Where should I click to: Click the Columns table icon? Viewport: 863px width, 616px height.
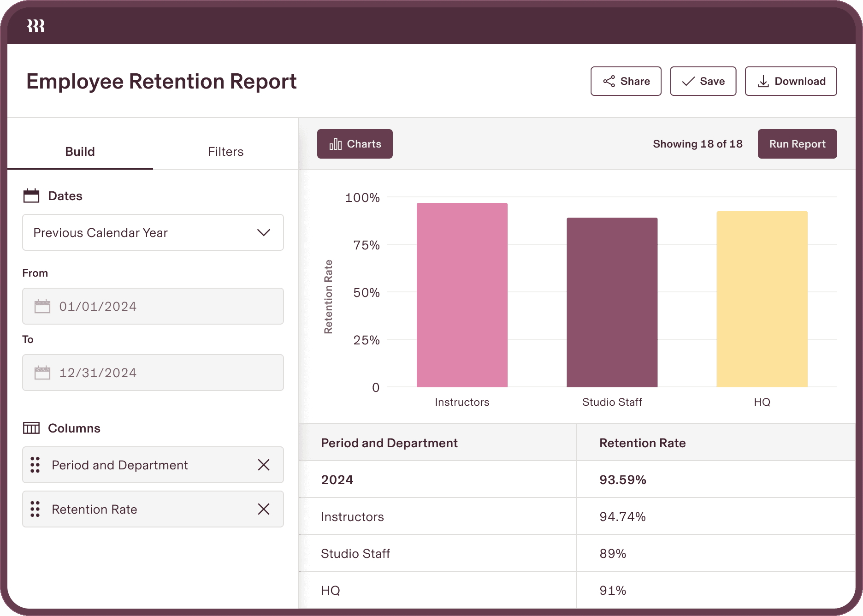pyautogui.click(x=31, y=428)
